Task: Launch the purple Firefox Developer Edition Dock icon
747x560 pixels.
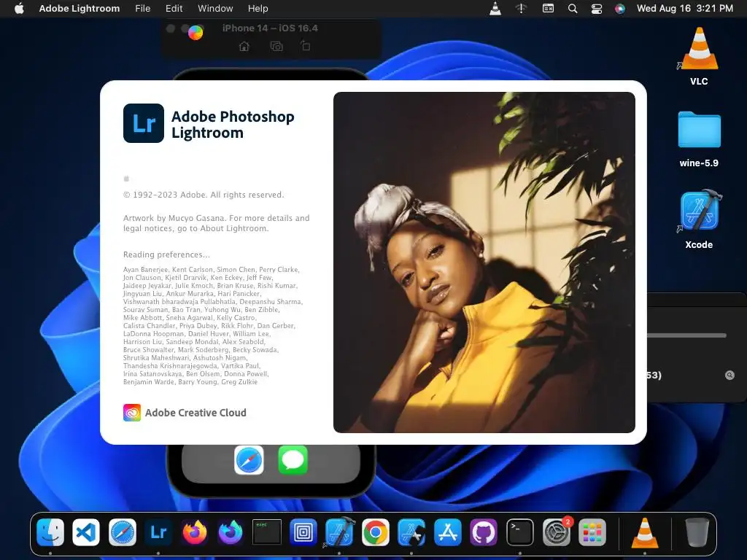Action: (x=231, y=532)
